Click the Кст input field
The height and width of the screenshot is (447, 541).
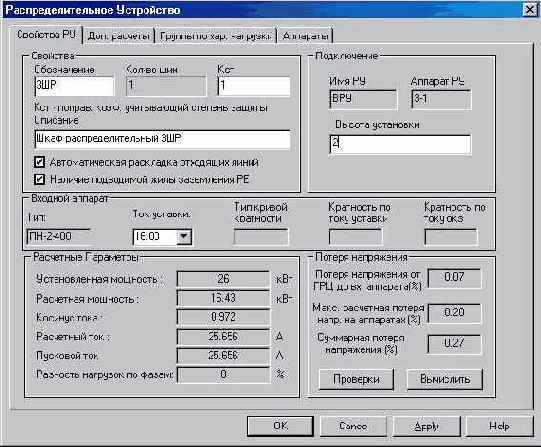coord(254,86)
